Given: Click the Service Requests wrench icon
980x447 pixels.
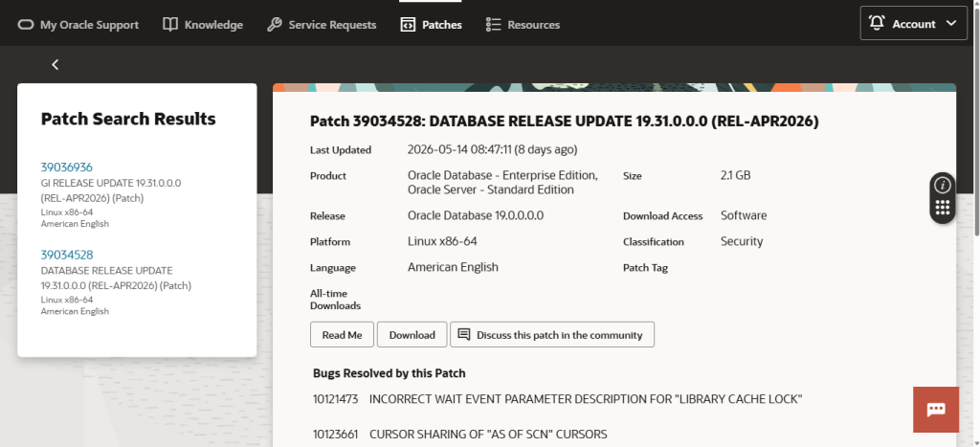Looking at the screenshot, I should 275,24.
